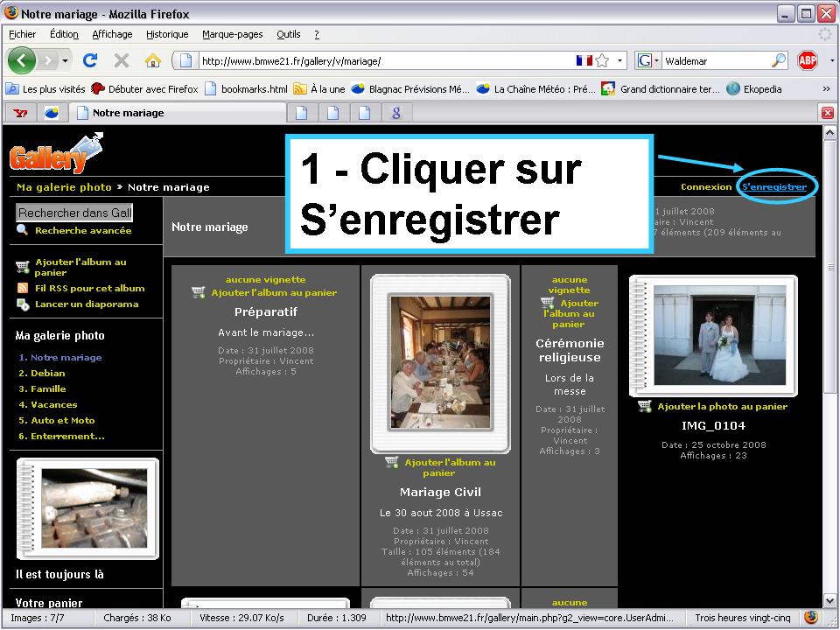Open the Marque-pages menu
840x630 pixels.
pyautogui.click(x=232, y=34)
